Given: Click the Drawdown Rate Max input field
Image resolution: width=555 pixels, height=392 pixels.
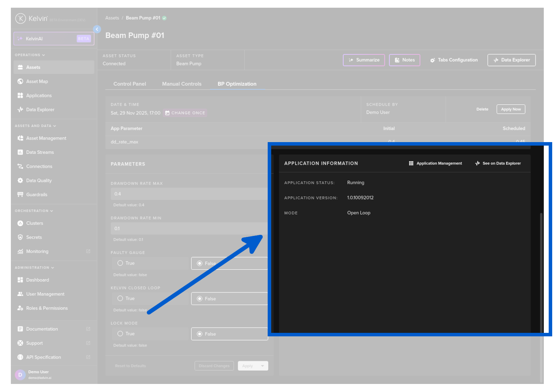Looking at the screenshot, I should (189, 194).
